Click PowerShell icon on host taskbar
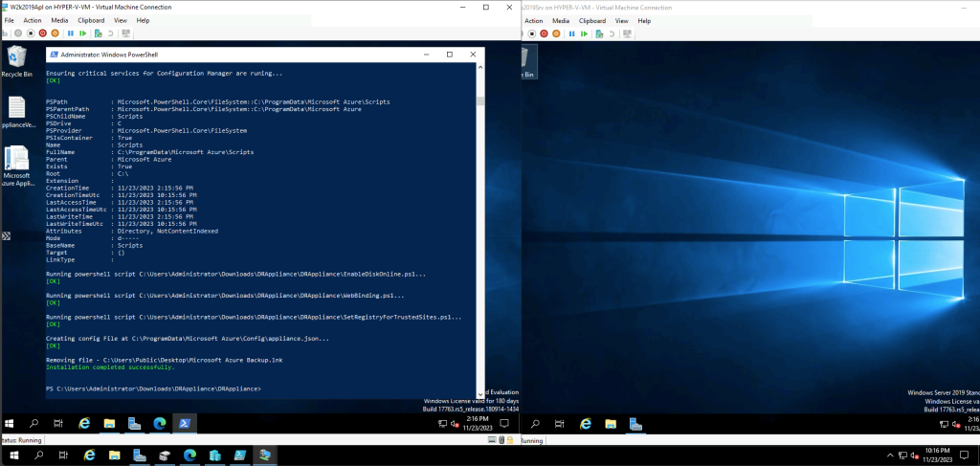The width and height of the screenshot is (980, 466). [x=239, y=455]
